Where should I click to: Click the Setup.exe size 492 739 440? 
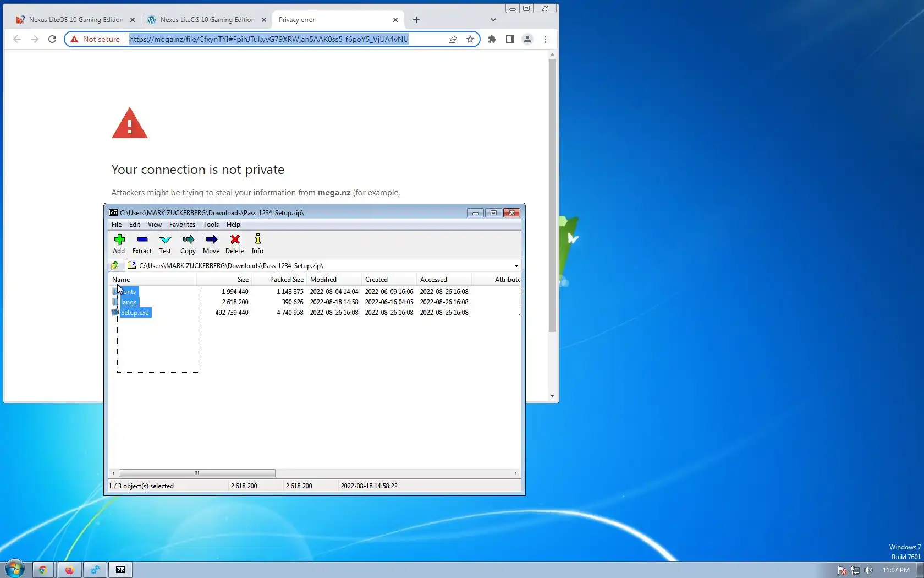[x=232, y=313]
